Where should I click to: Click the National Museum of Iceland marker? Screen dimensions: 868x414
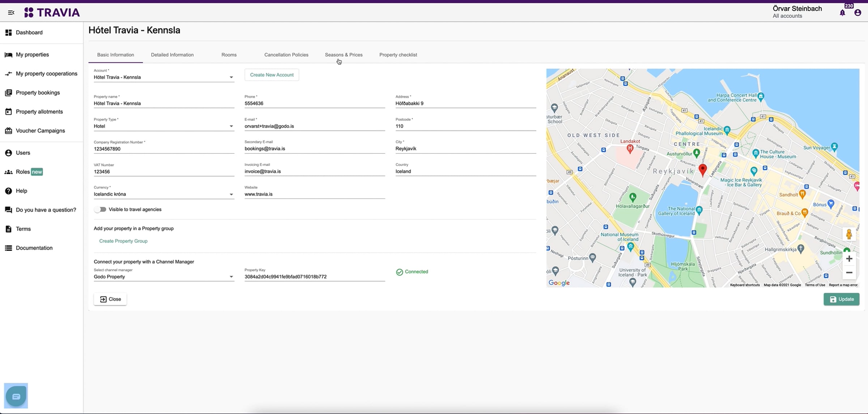click(630, 247)
